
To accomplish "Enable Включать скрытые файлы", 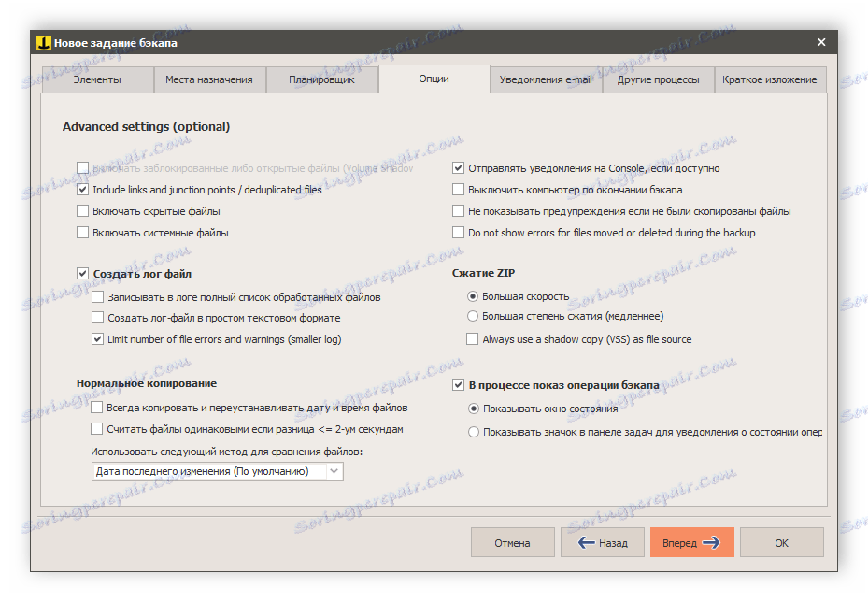I will click(82, 211).
